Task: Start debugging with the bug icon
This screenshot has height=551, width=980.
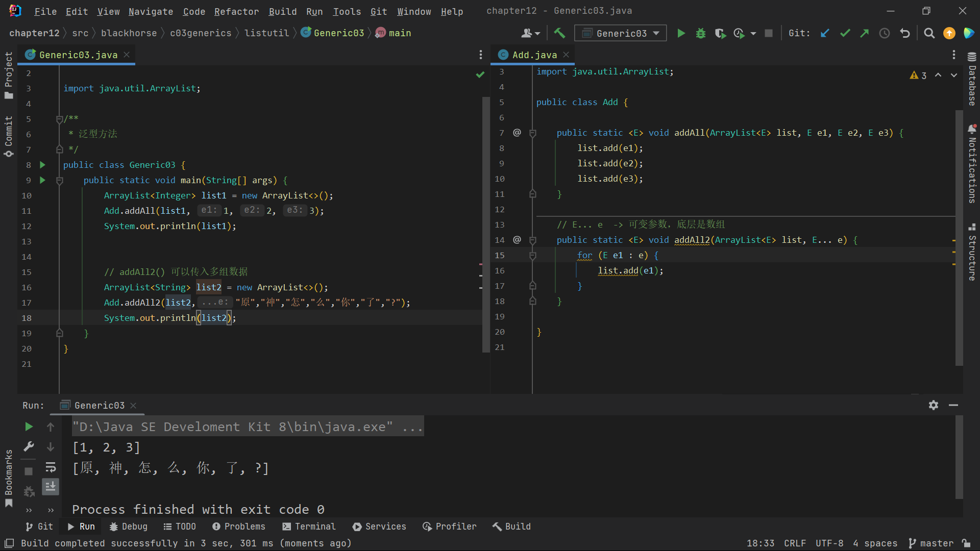Action: pyautogui.click(x=700, y=33)
